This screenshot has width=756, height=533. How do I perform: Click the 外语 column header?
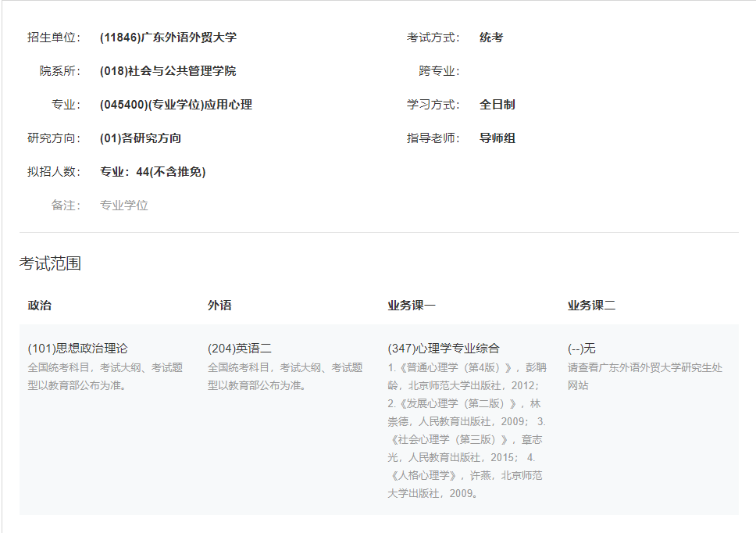tap(219, 306)
